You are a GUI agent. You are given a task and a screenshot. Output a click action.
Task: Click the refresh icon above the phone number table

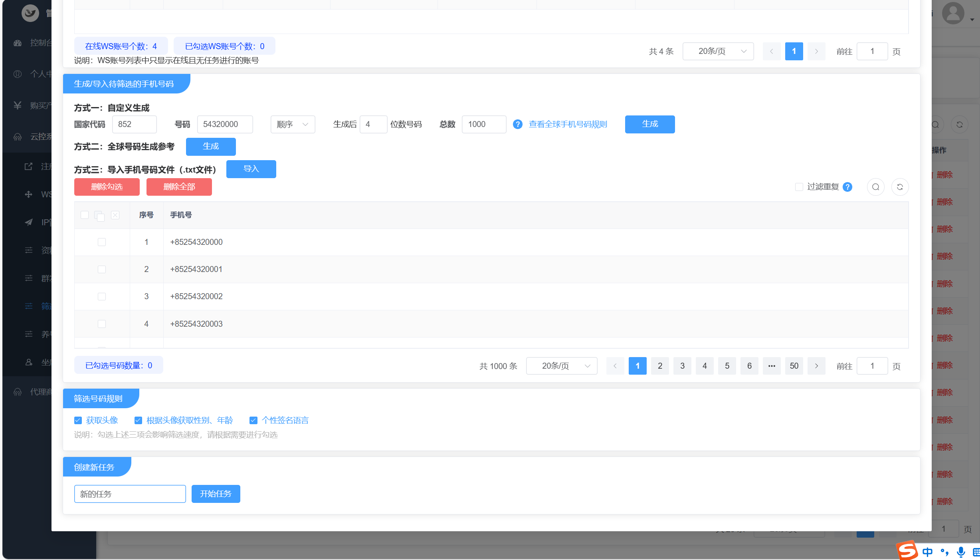pos(900,187)
